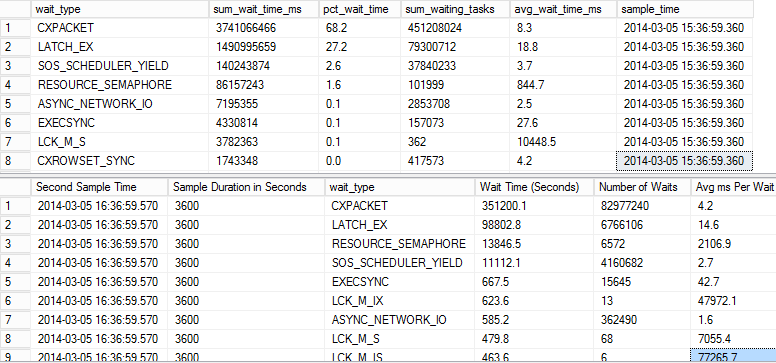Image resolution: width=776 pixels, height=363 pixels.
Task: Click Second Sample Time cell in CXPACKET row
Action: [99, 206]
